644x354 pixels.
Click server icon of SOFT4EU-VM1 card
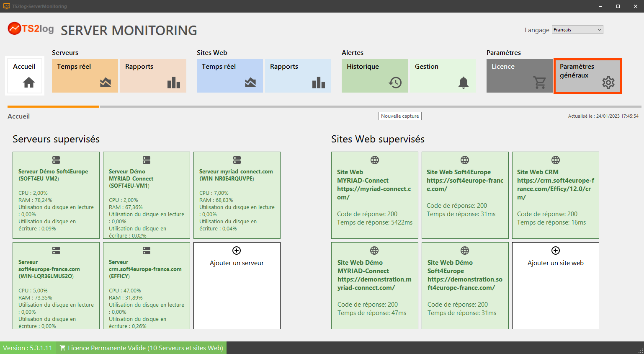click(147, 160)
